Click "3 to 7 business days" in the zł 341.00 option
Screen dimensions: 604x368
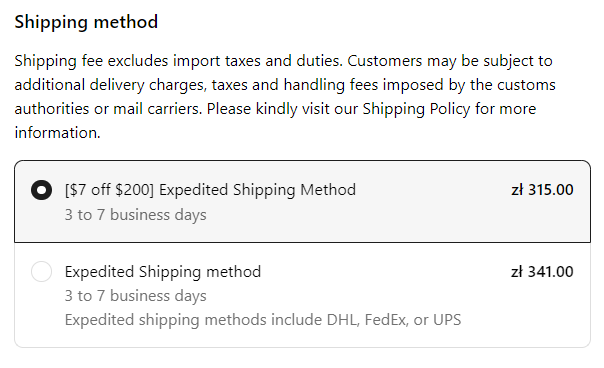[x=136, y=296]
